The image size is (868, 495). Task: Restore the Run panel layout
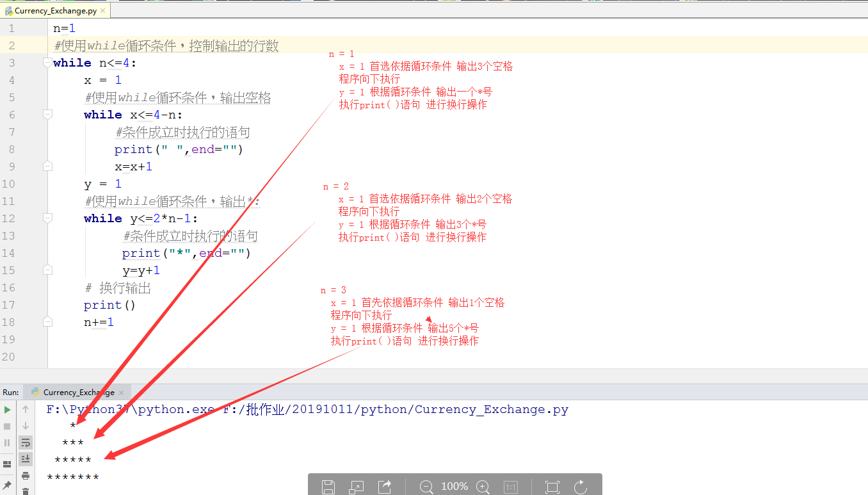(x=8, y=464)
